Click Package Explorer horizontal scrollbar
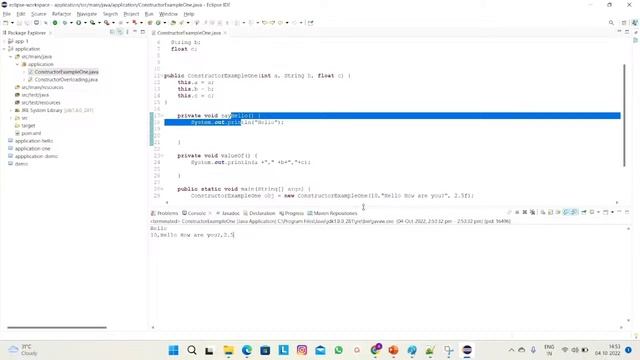 (x=57, y=327)
